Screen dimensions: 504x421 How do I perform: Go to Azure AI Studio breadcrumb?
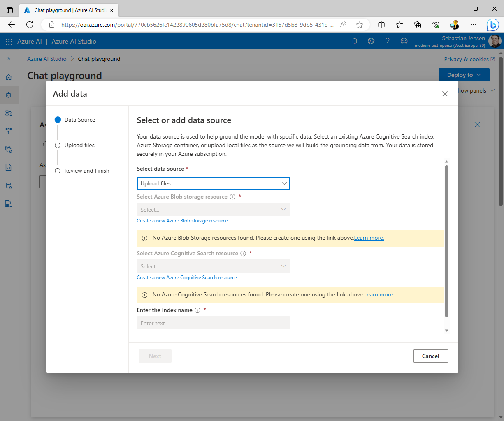(46, 59)
